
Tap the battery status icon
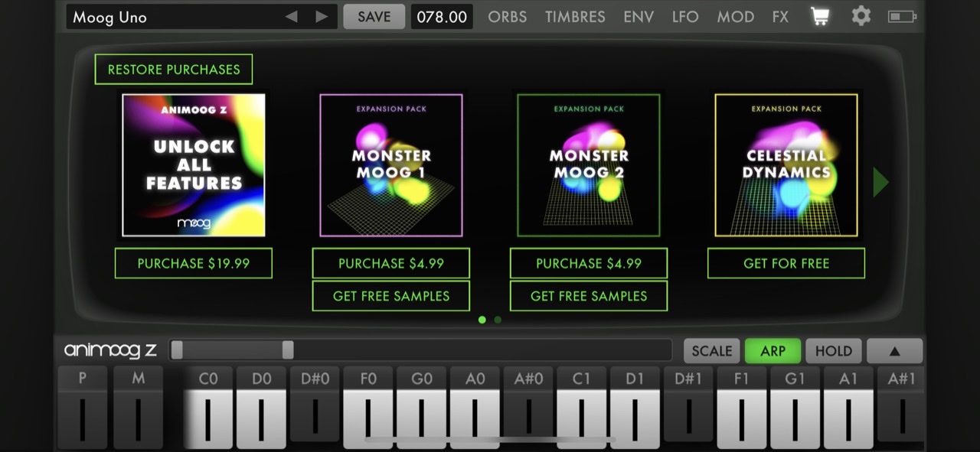[x=903, y=16]
